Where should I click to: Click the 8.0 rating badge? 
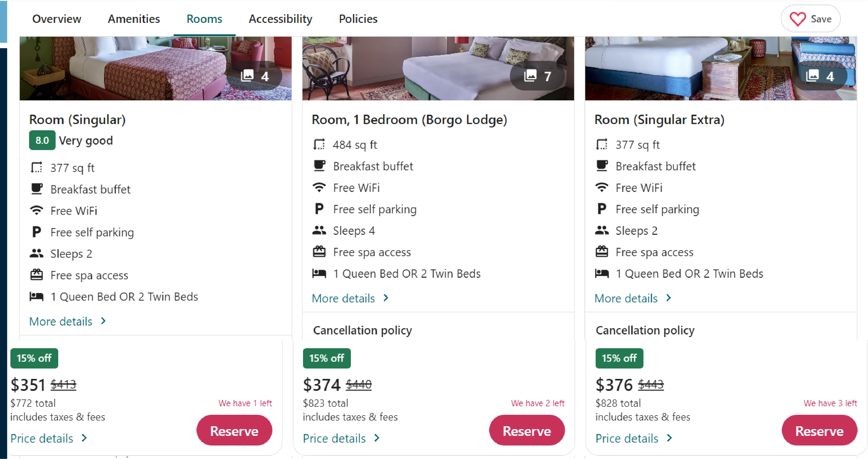point(42,140)
